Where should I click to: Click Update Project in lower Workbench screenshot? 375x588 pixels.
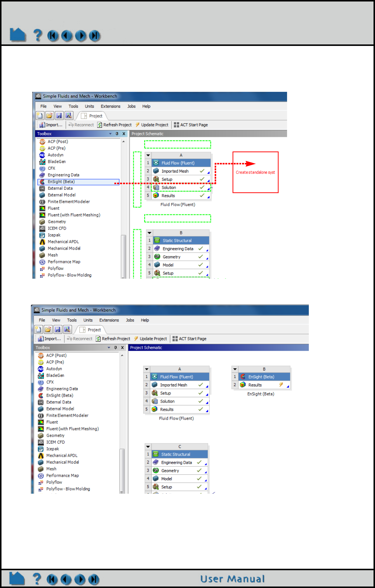[x=150, y=338]
